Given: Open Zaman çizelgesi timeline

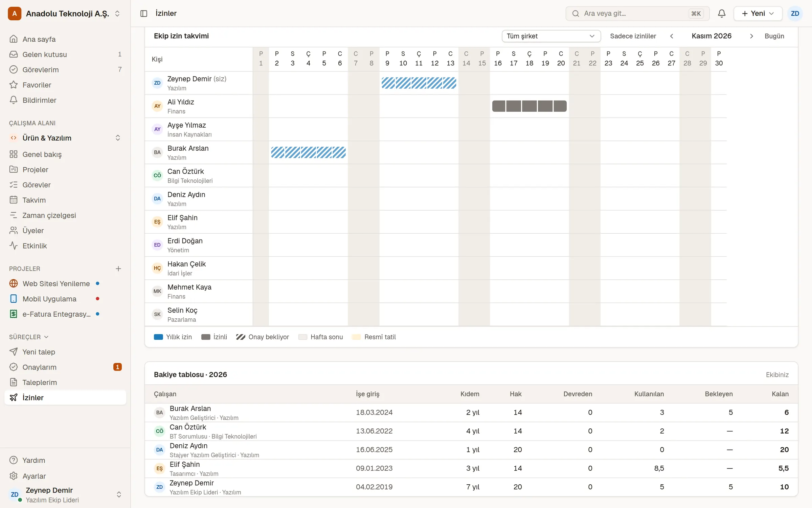Looking at the screenshot, I should point(65,215).
